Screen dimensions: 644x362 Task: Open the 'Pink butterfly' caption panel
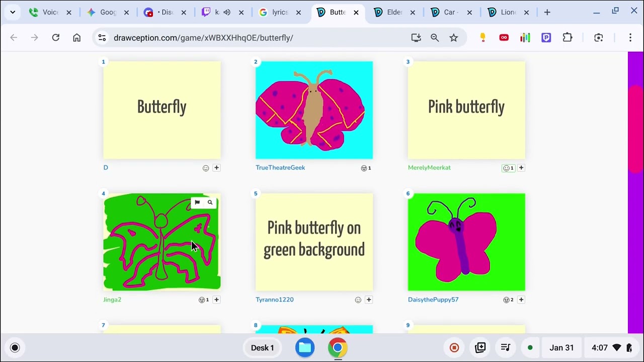[x=466, y=110]
